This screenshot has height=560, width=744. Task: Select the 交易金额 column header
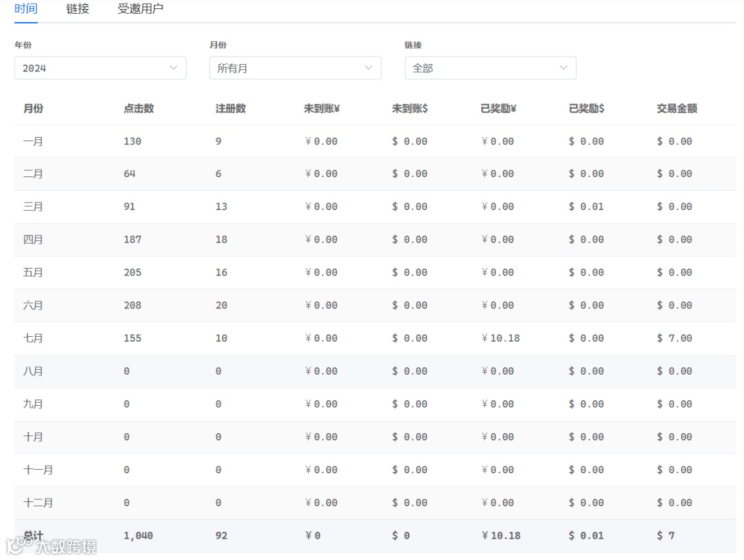click(x=676, y=108)
